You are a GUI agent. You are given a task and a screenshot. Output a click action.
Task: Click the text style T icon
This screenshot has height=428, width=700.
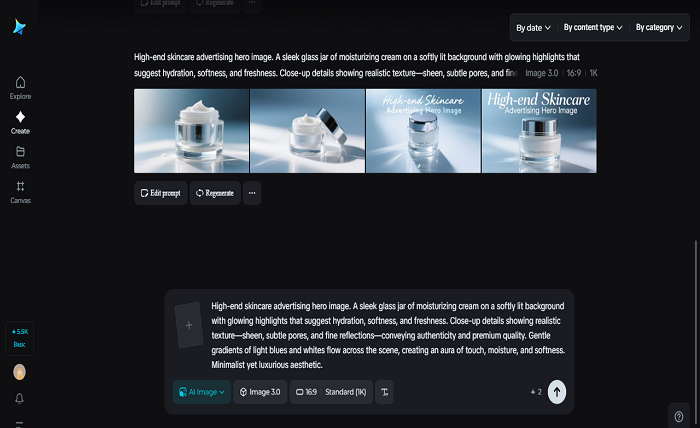tap(384, 392)
